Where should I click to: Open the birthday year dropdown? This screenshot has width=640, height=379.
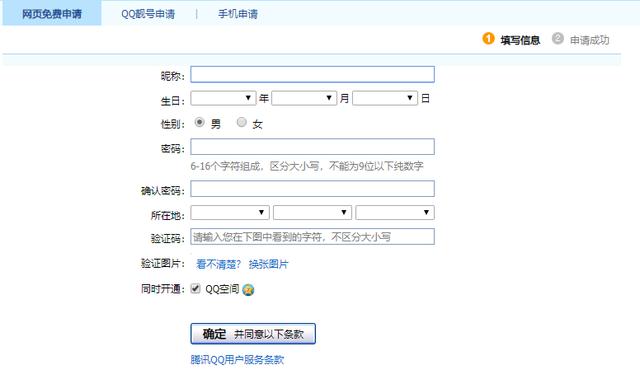coord(223,98)
